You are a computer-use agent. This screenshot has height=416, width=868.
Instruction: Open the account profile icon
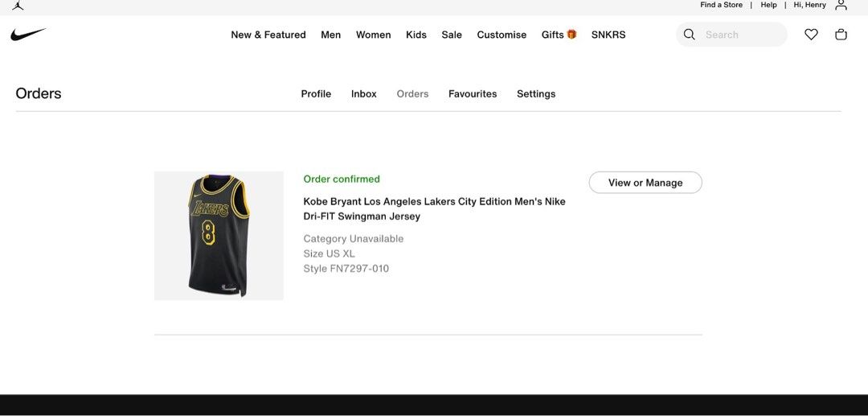(x=841, y=5)
